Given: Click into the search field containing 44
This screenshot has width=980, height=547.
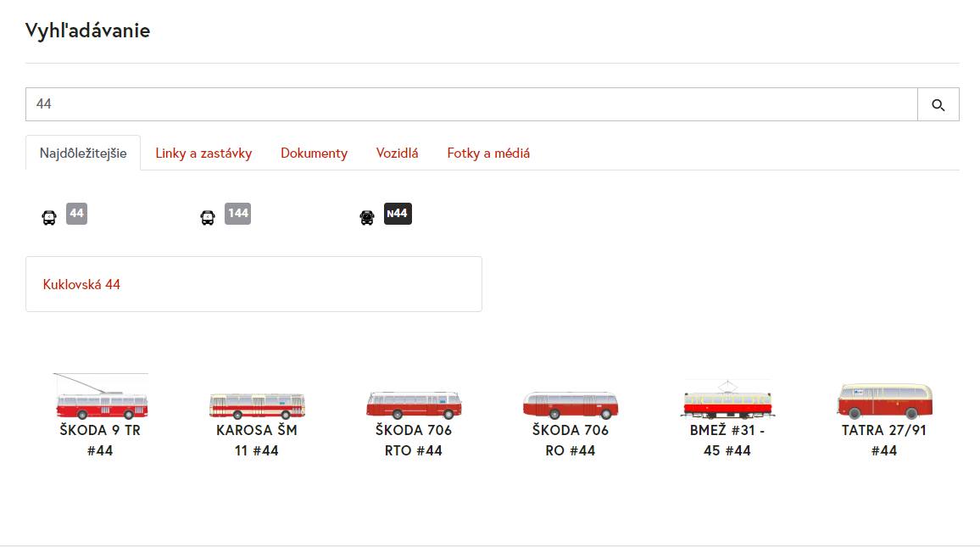Looking at the screenshot, I should [471, 104].
